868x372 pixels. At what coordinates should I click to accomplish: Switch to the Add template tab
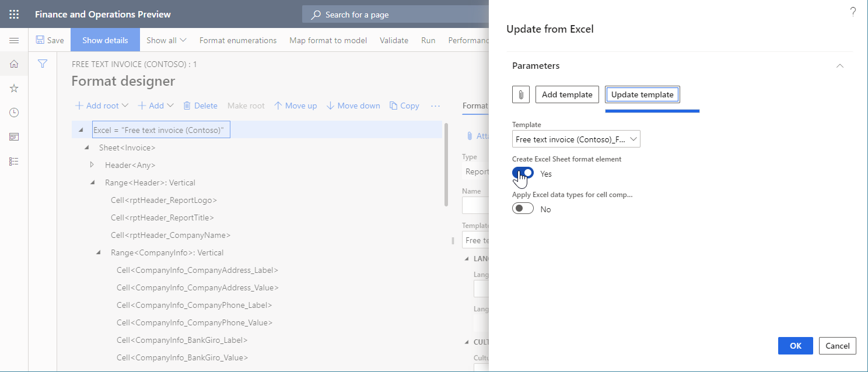pyautogui.click(x=566, y=94)
